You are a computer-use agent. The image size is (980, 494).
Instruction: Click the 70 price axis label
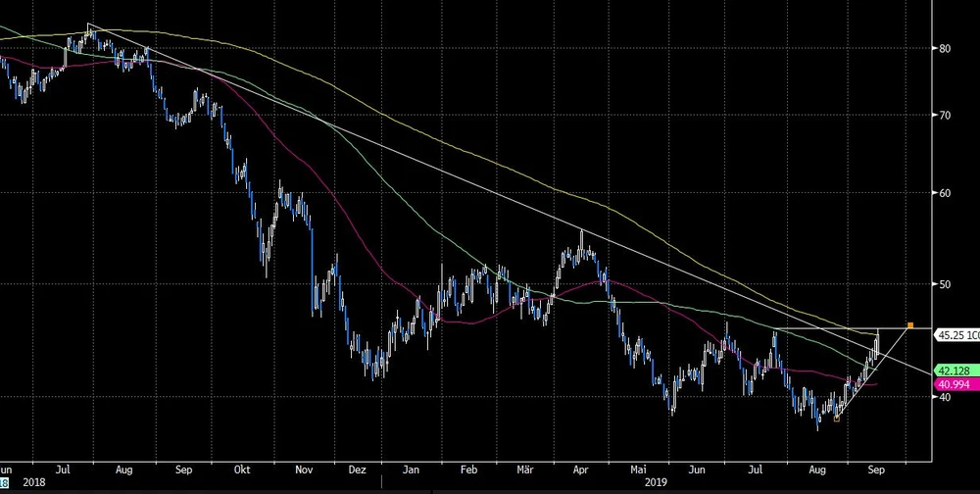[945, 115]
